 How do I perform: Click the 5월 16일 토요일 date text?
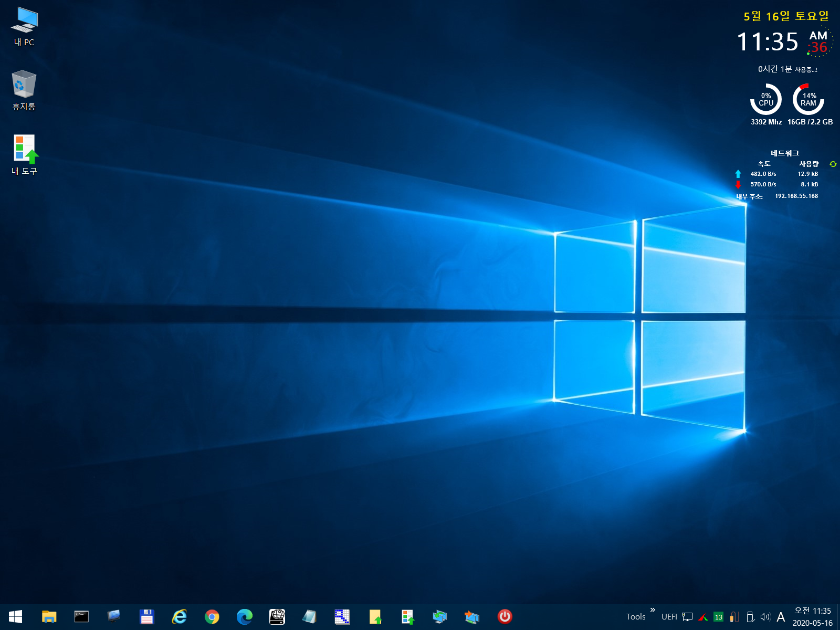point(786,16)
